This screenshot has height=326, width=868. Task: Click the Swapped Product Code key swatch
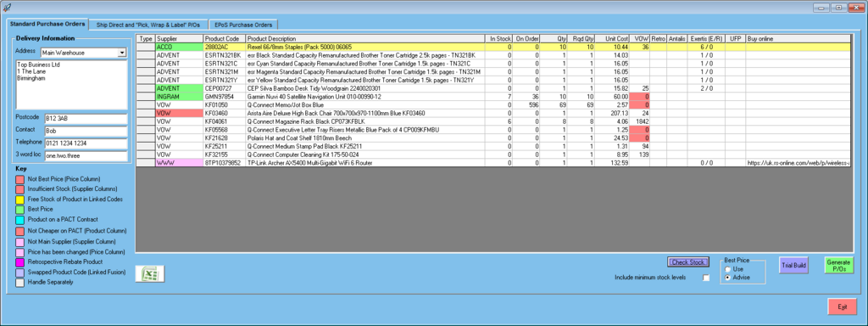20,273
